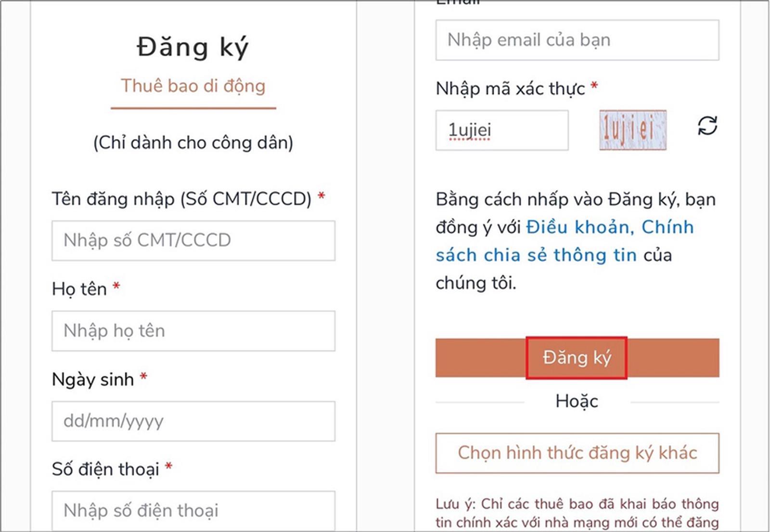Click the Nhập mã xác thực label
The image size is (770, 532).
pyautogui.click(x=510, y=89)
